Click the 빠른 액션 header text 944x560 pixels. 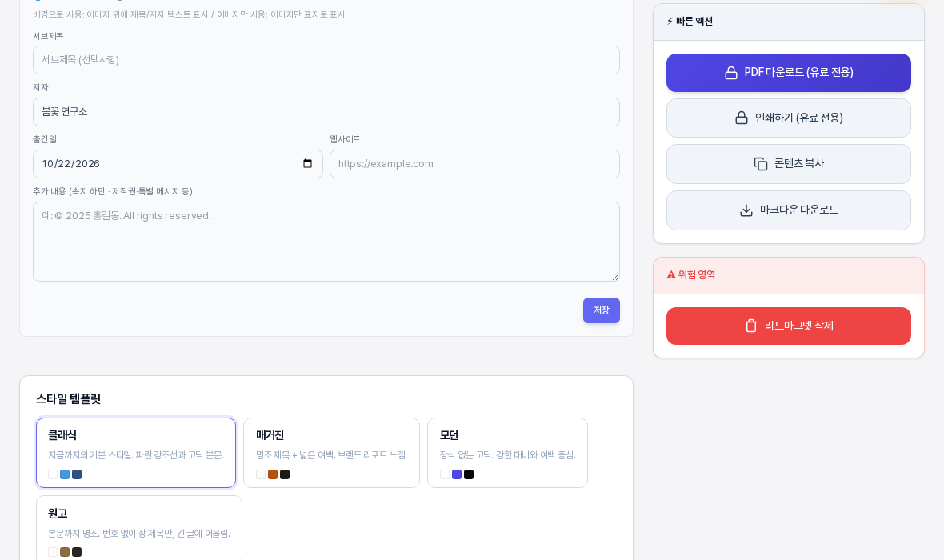coord(694,21)
